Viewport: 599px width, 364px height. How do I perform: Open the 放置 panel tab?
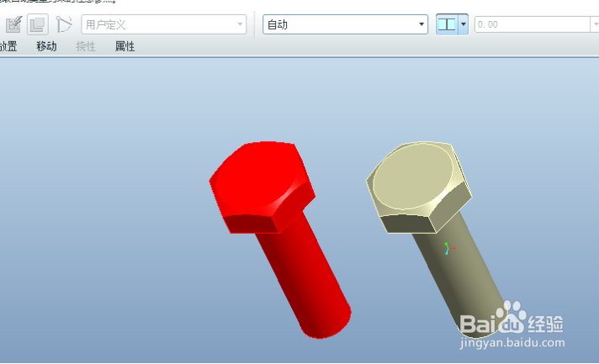click(8, 46)
